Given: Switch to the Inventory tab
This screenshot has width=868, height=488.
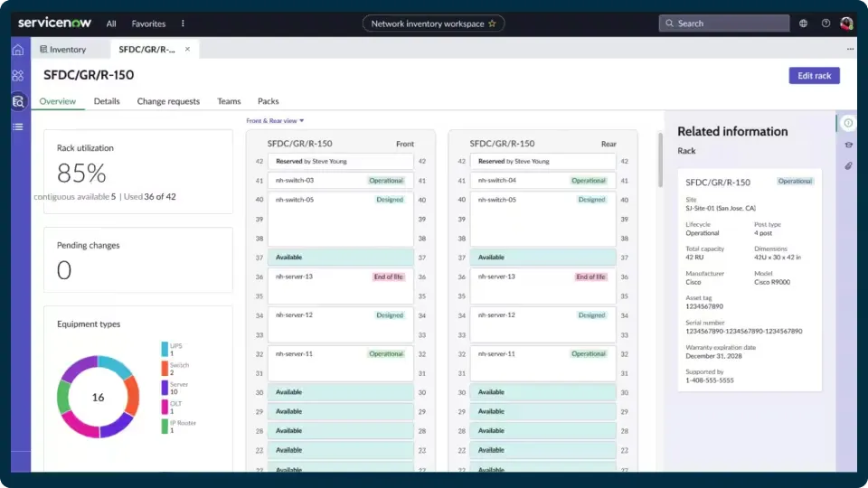Looking at the screenshot, I should click(x=63, y=49).
